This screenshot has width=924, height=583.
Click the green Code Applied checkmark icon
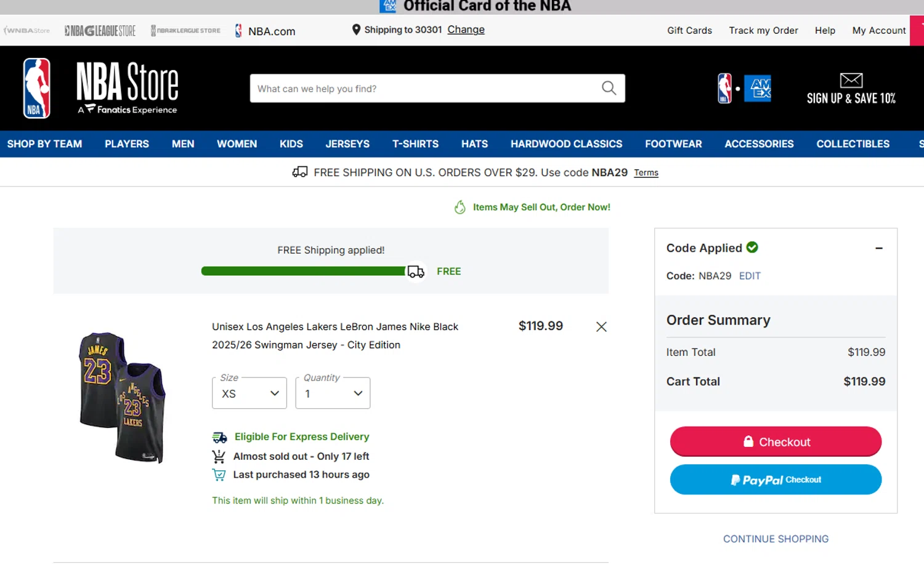pos(752,247)
